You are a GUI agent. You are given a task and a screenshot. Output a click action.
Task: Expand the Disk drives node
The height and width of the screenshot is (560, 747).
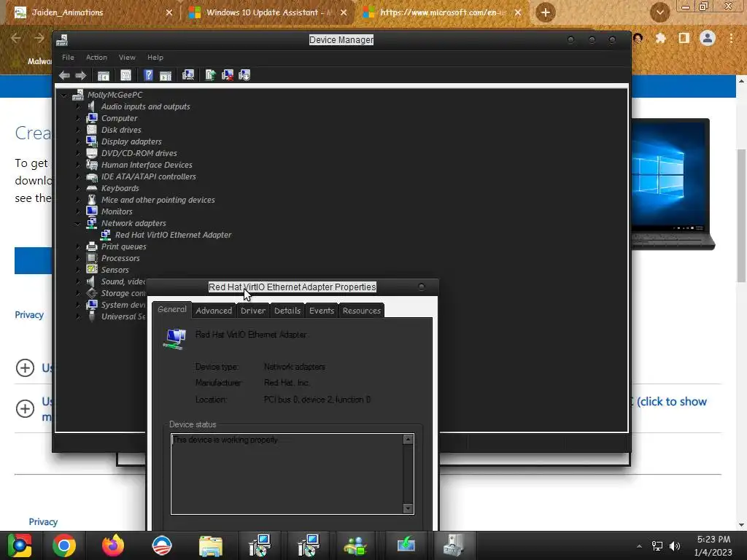[78, 130]
